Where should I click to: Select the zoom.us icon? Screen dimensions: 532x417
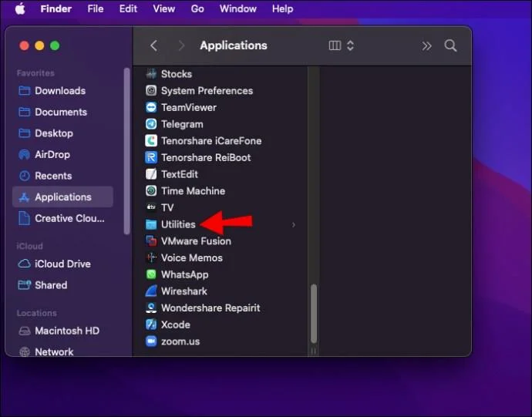151,341
